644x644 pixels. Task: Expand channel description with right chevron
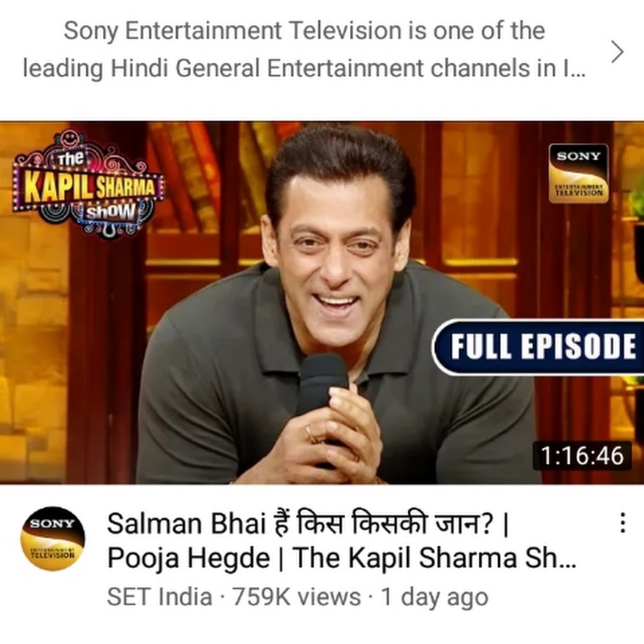coord(618,52)
